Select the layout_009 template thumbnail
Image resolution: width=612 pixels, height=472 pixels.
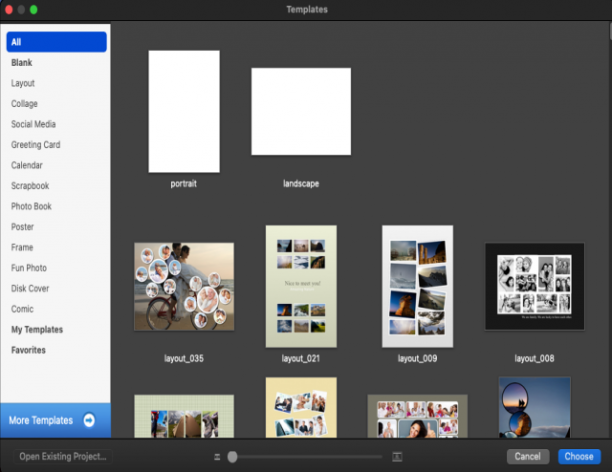point(417,286)
